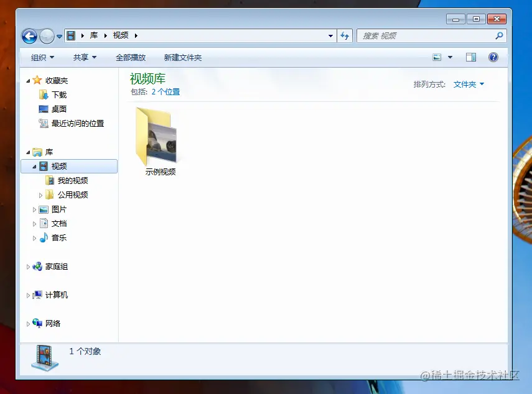The image size is (532, 394).
Task: Open the 排列方式 文件夹 dropdown
Action: coord(469,84)
